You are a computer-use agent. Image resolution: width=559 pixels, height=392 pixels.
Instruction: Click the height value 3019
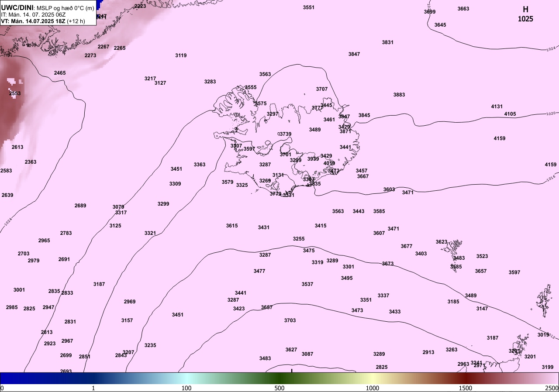click(x=543, y=335)
